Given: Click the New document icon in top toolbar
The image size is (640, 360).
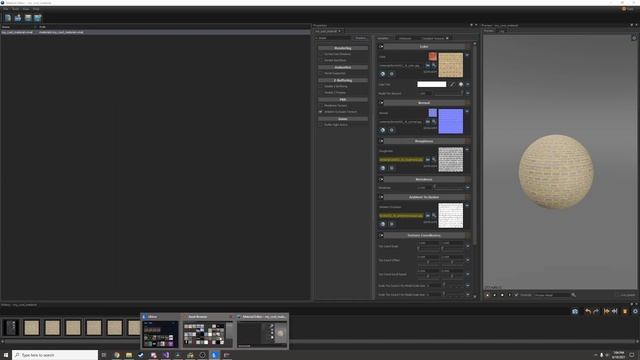Looking at the screenshot, I should [8, 18].
